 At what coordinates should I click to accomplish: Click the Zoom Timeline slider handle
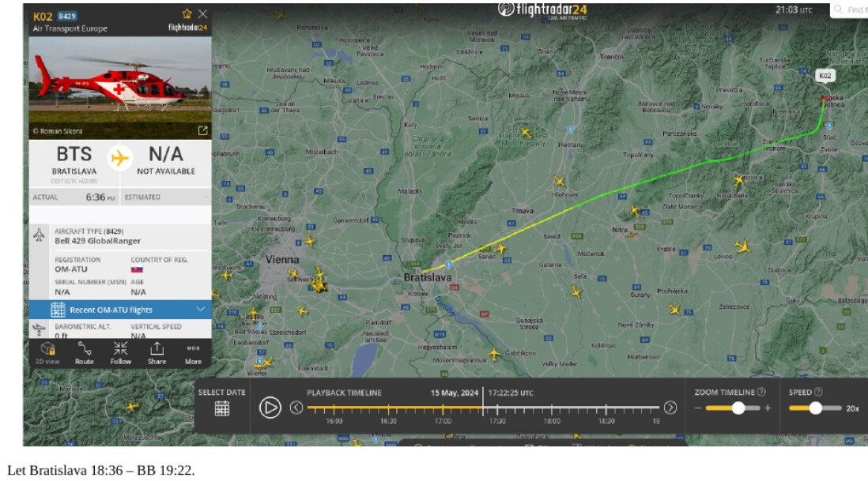(x=738, y=408)
